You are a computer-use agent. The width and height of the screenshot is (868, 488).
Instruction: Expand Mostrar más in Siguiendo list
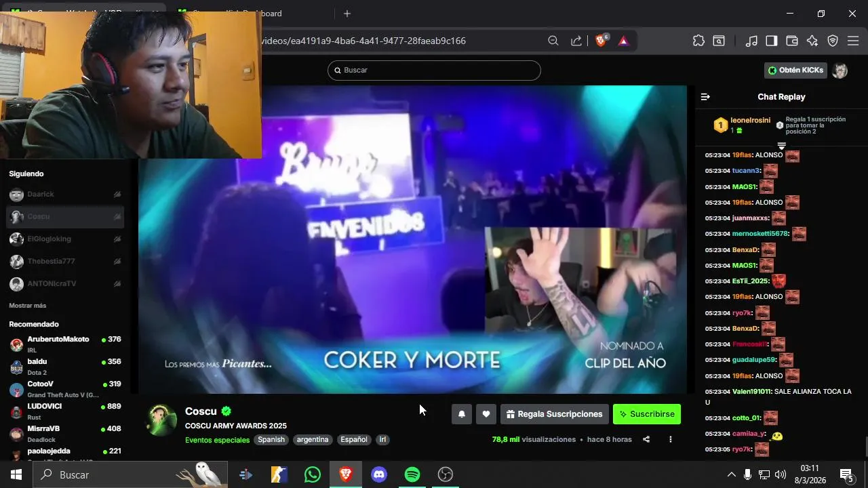click(28, 306)
